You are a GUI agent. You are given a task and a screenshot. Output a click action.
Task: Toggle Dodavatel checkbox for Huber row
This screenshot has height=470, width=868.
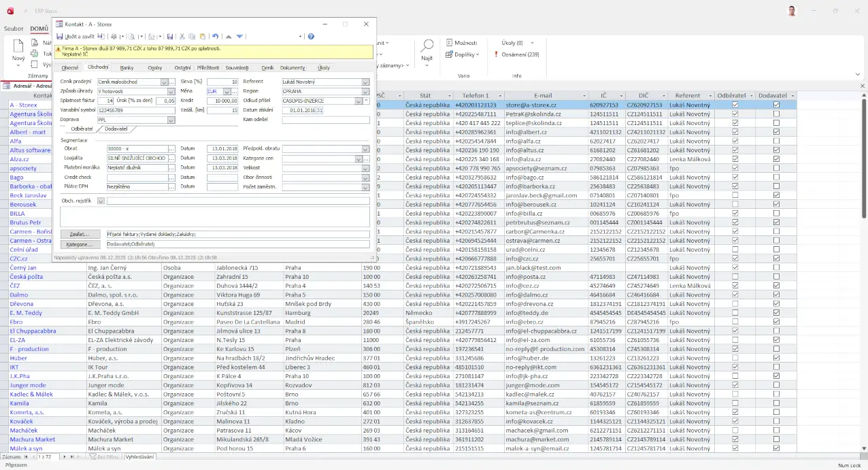(776, 358)
